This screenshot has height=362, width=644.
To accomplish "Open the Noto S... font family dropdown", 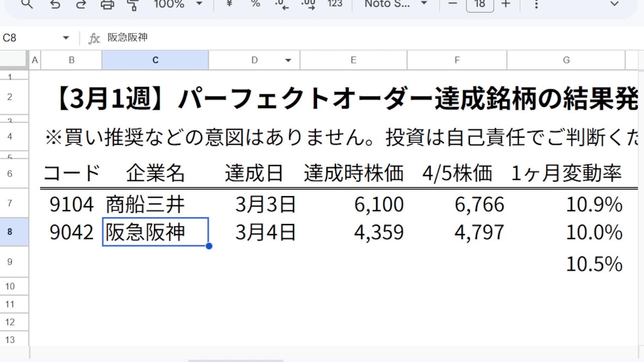I will pyautogui.click(x=395, y=4).
